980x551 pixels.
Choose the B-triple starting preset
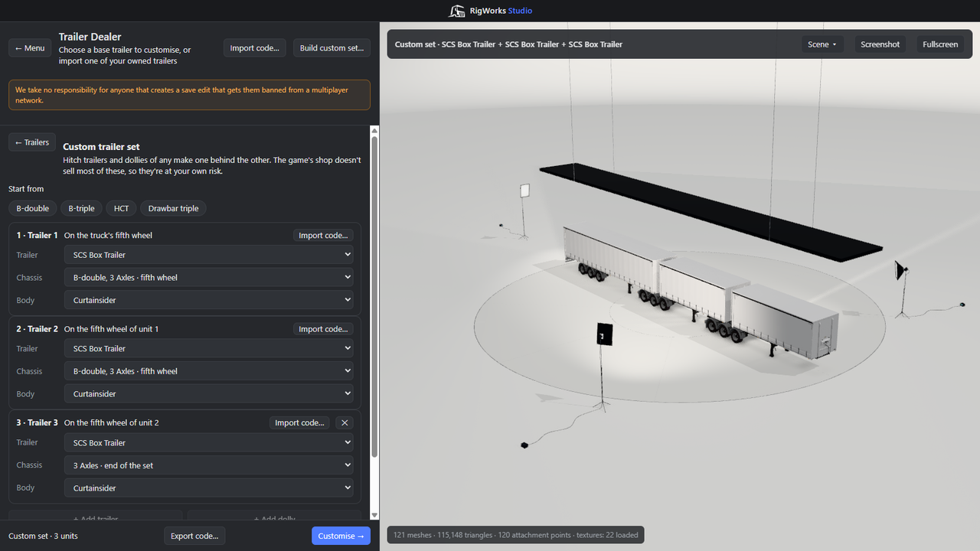81,208
